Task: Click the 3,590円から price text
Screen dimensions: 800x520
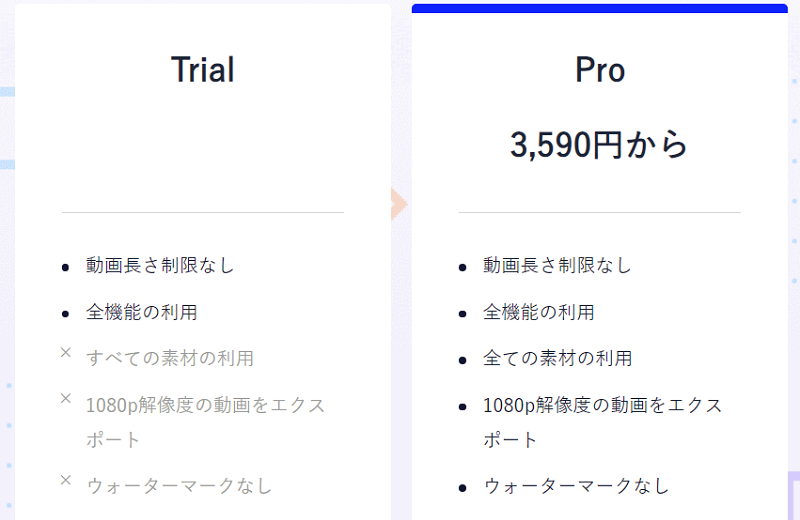Action: [599, 145]
